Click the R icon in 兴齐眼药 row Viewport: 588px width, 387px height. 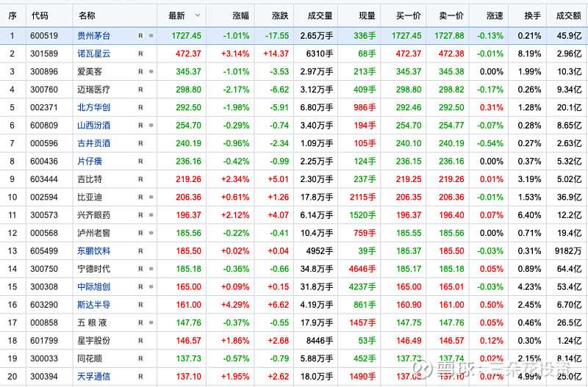[140, 215]
